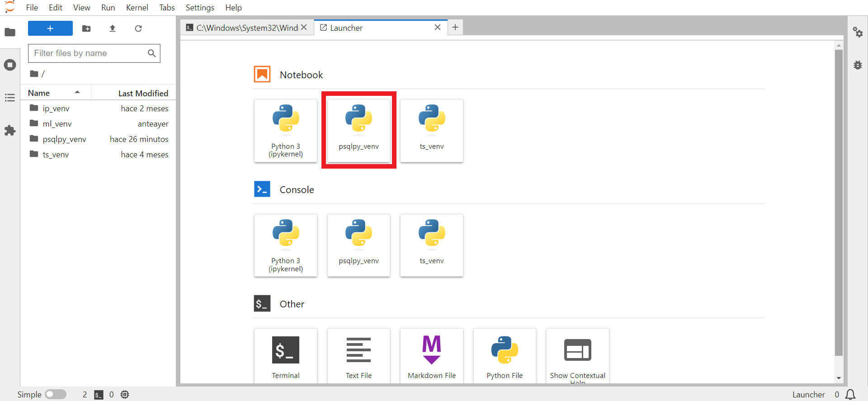
Task: Click scrollbar down arrow in launcher
Action: [839, 378]
